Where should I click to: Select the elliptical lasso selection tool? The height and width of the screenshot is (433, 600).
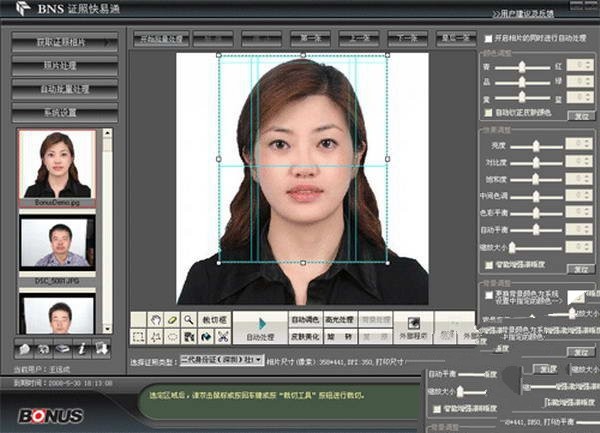(172, 337)
